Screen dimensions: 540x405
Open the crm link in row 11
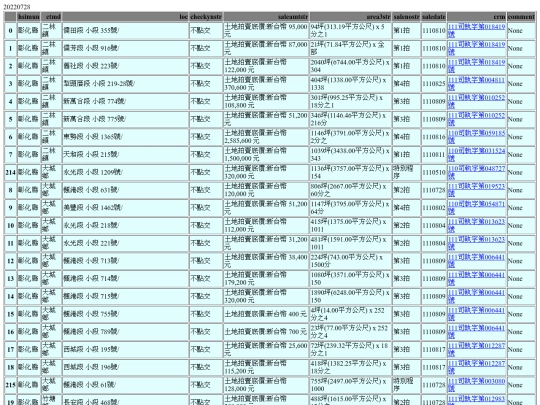pyautogui.click(x=476, y=243)
